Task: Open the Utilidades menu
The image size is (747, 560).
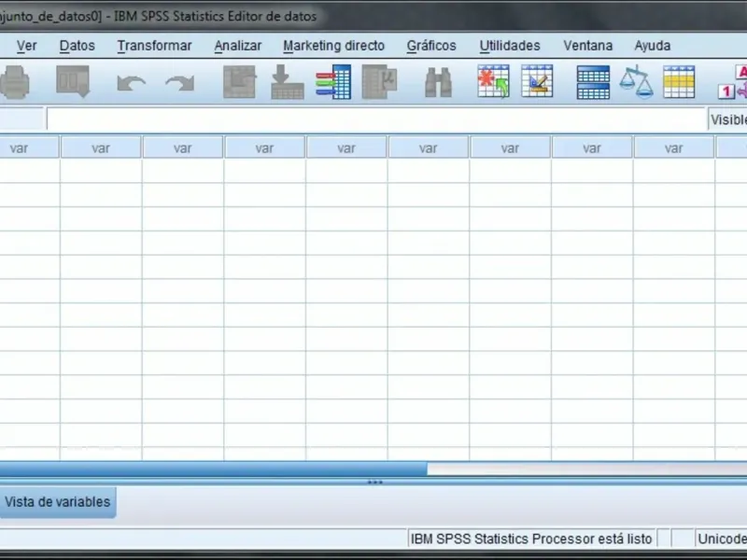Action: click(x=510, y=46)
